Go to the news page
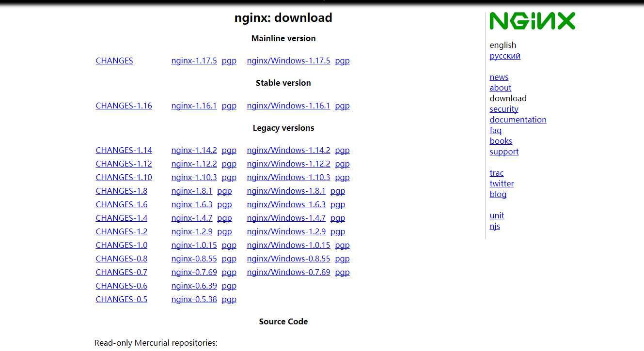 click(x=499, y=77)
